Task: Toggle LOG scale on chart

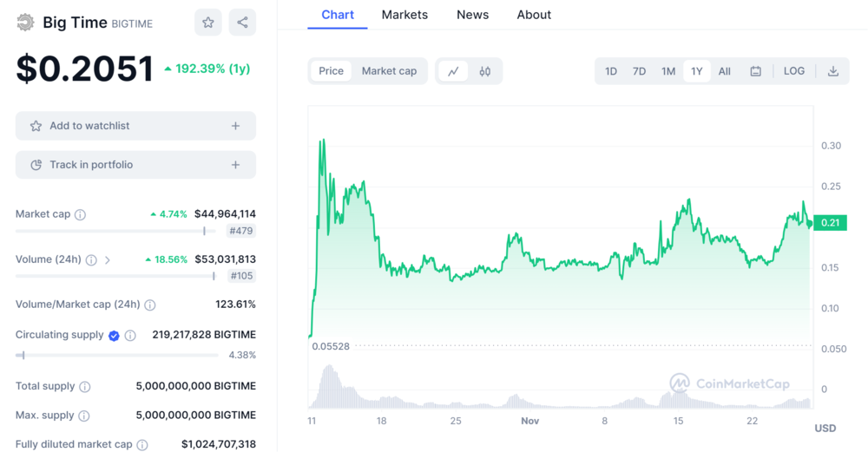Action: 793,71
